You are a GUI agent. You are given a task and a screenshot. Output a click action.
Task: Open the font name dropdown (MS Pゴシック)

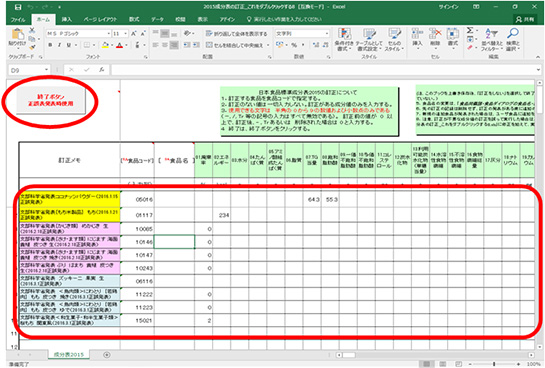(x=108, y=34)
